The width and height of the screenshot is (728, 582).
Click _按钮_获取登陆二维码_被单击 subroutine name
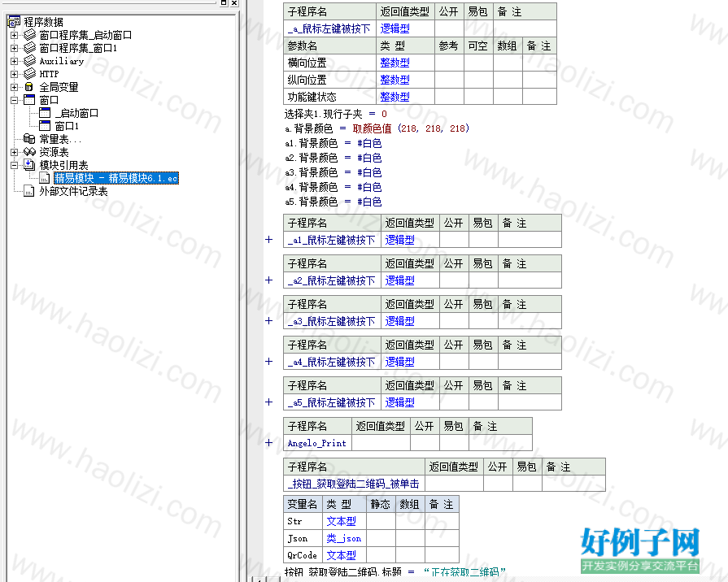tap(354, 484)
